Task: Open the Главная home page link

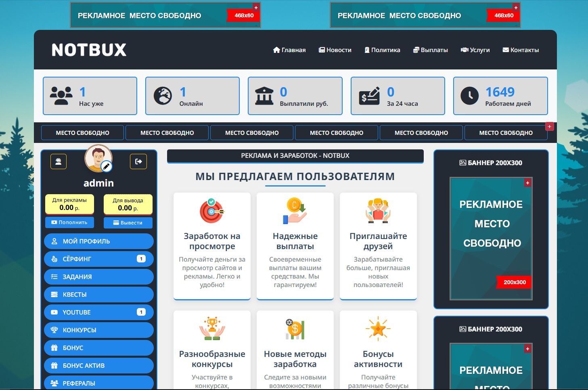Action: pos(289,50)
